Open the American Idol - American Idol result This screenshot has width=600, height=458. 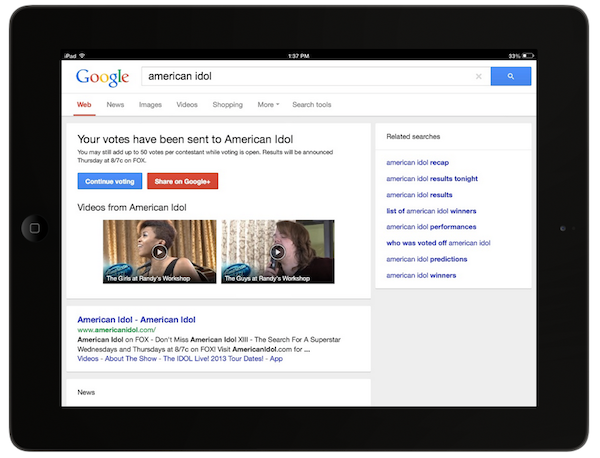[136, 319]
